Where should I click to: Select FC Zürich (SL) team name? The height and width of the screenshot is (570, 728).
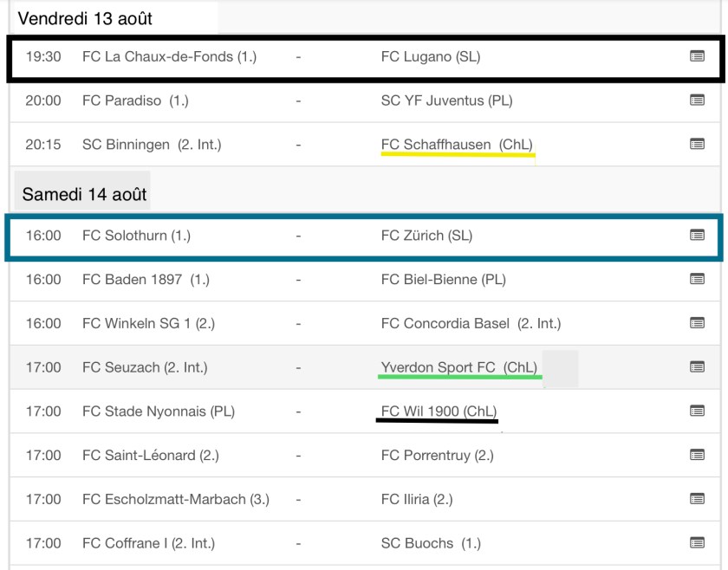(426, 235)
